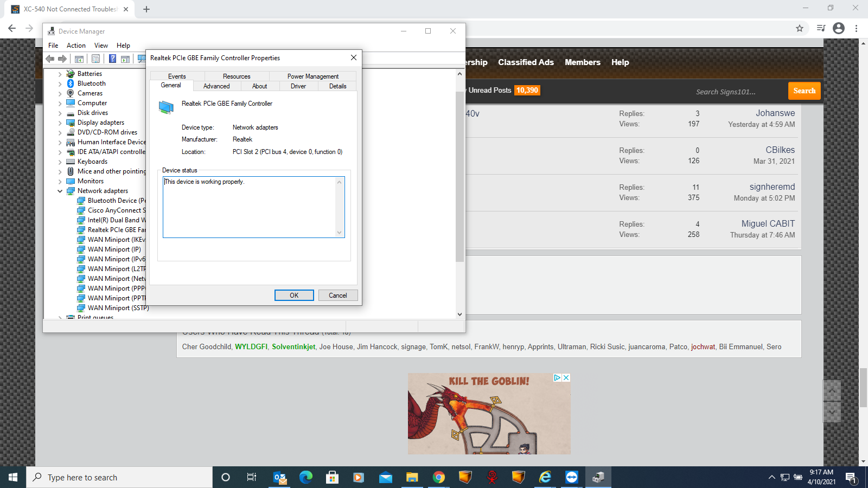Click the Realtek network adapter icon in properties dialog
The image size is (868, 488).
tap(166, 107)
